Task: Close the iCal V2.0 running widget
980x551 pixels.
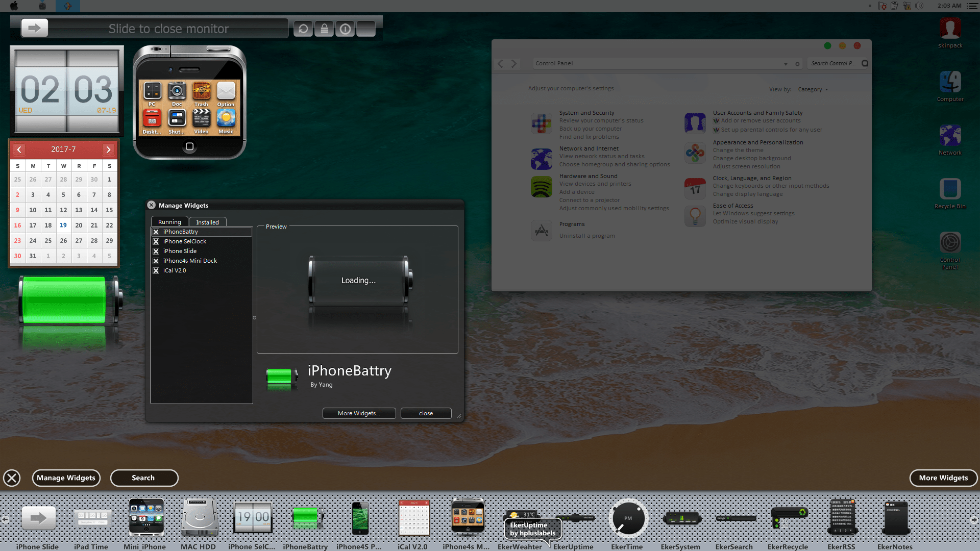Action: click(x=156, y=271)
